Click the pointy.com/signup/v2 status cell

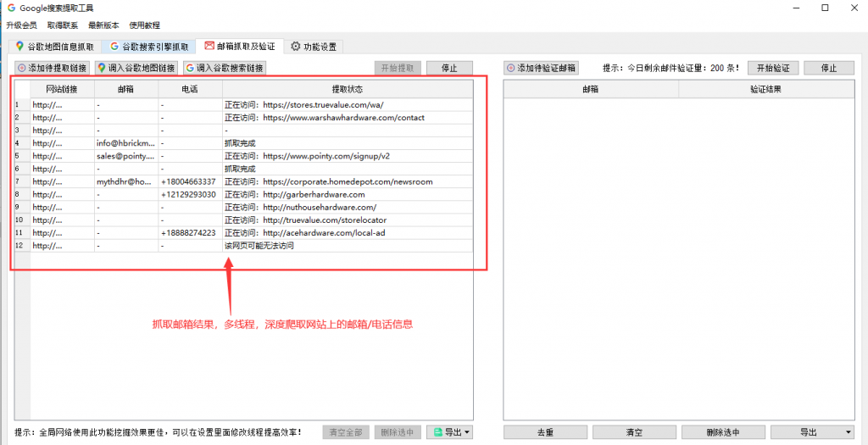pyautogui.click(x=348, y=156)
